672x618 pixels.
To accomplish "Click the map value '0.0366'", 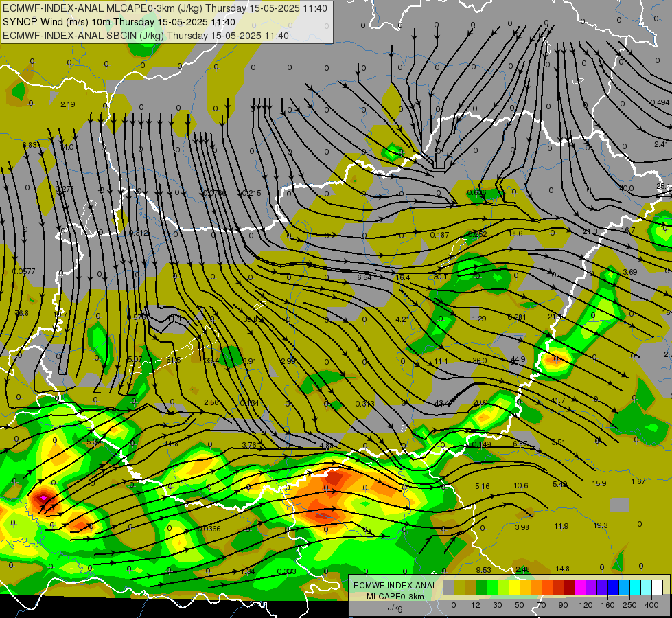I will (x=209, y=529).
